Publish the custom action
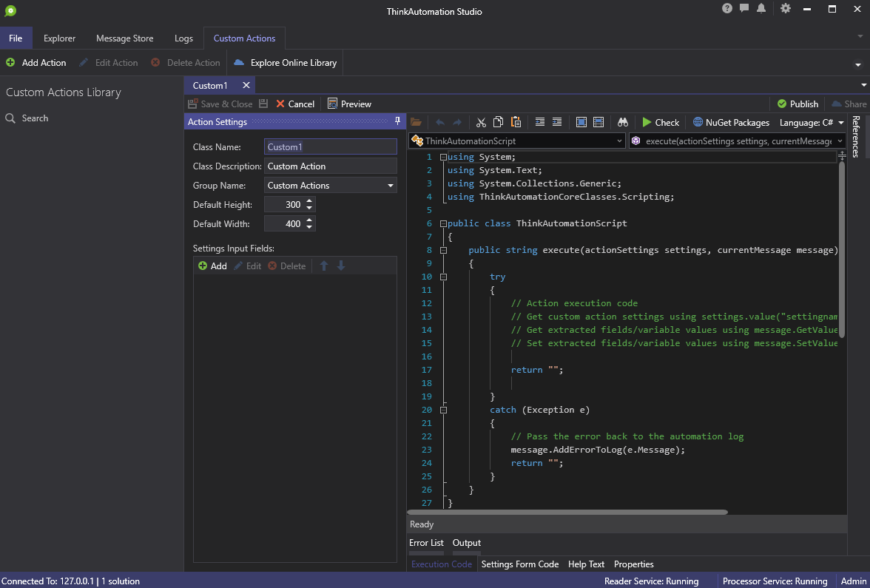Viewport: 870px width, 588px height. (x=797, y=104)
